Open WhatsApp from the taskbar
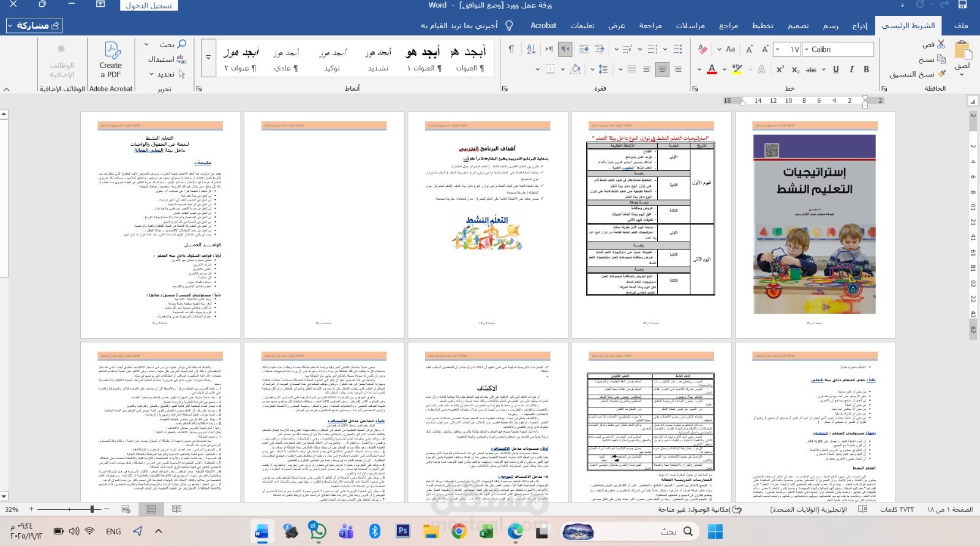980x546 pixels. [317, 531]
